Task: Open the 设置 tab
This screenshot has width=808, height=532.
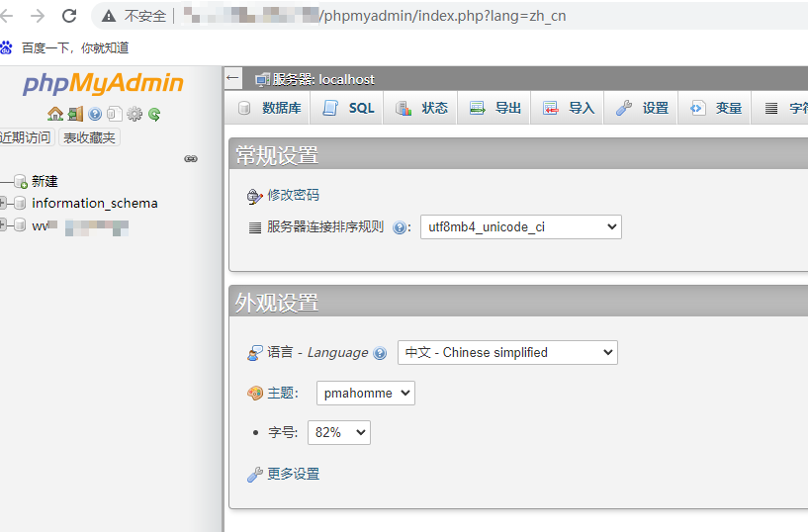Action: tap(641, 108)
